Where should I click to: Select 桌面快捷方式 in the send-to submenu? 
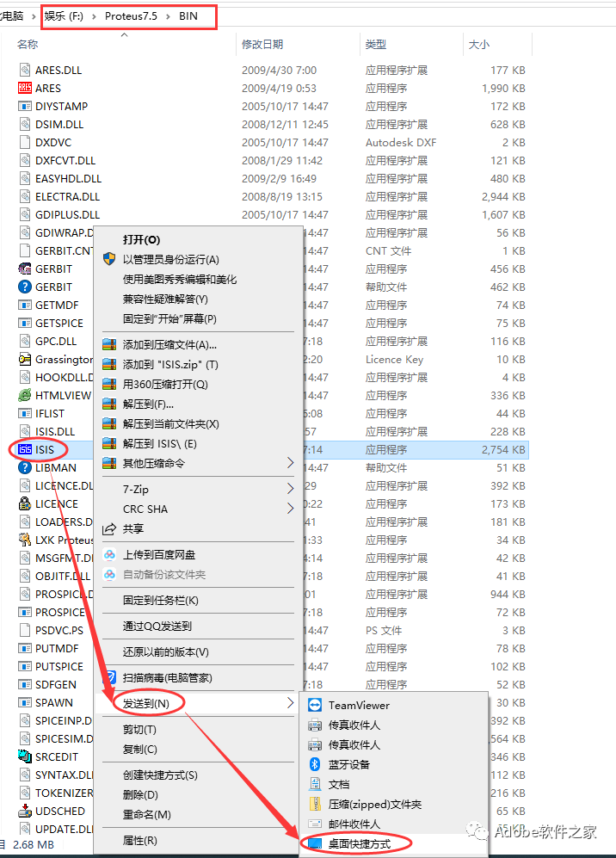360,843
